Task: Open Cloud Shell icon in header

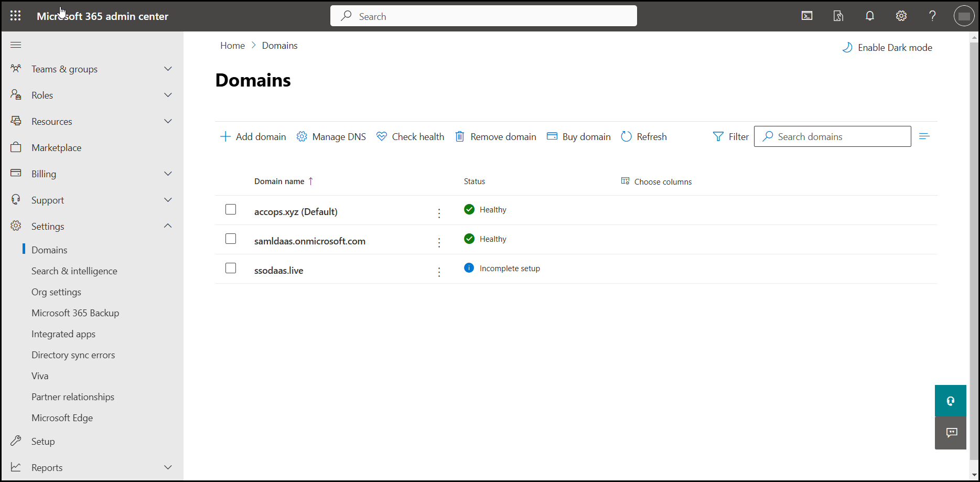Action: pyautogui.click(x=807, y=16)
